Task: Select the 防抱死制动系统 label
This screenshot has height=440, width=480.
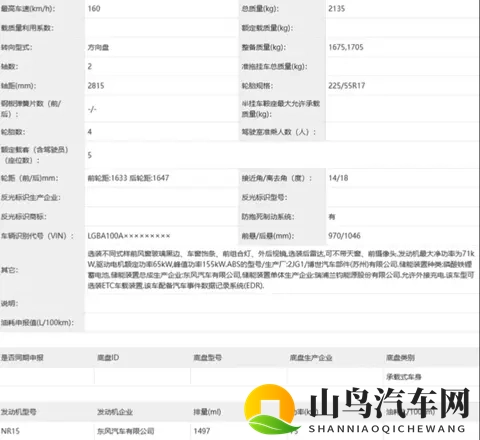Action: pos(268,217)
